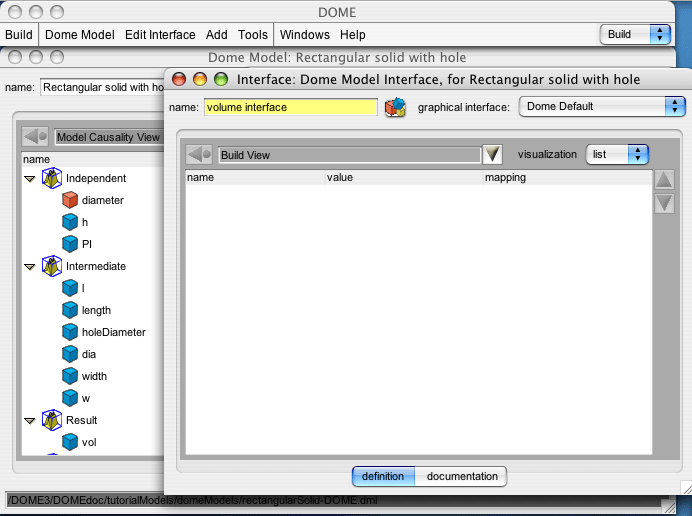Open the Dome Model menu

pyautogui.click(x=80, y=34)
